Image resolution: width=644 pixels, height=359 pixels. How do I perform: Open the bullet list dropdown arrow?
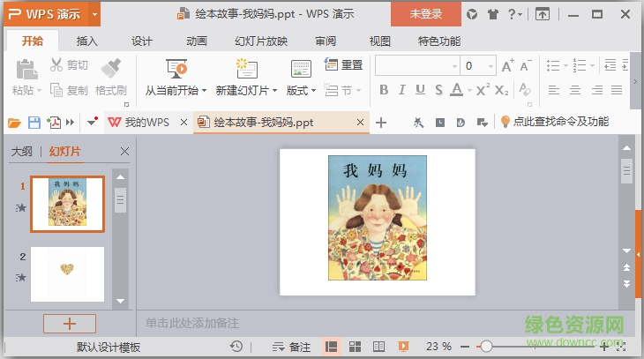click(565, 65)
